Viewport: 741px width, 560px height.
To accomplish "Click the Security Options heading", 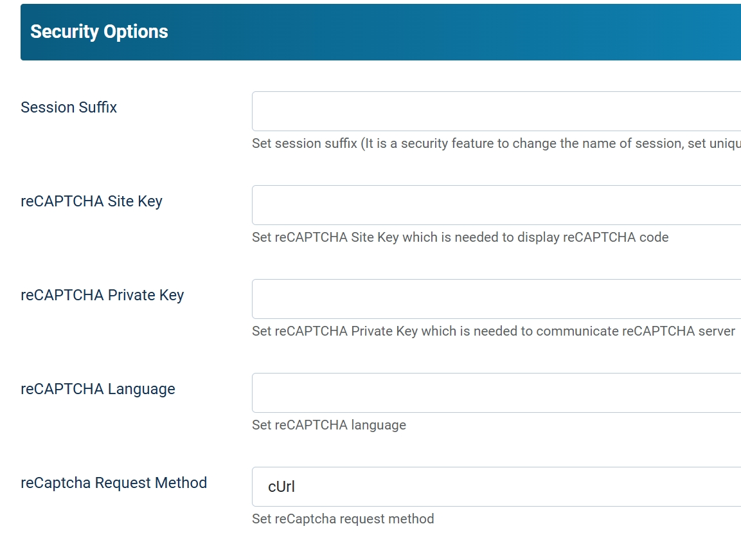I will (99, 32).
